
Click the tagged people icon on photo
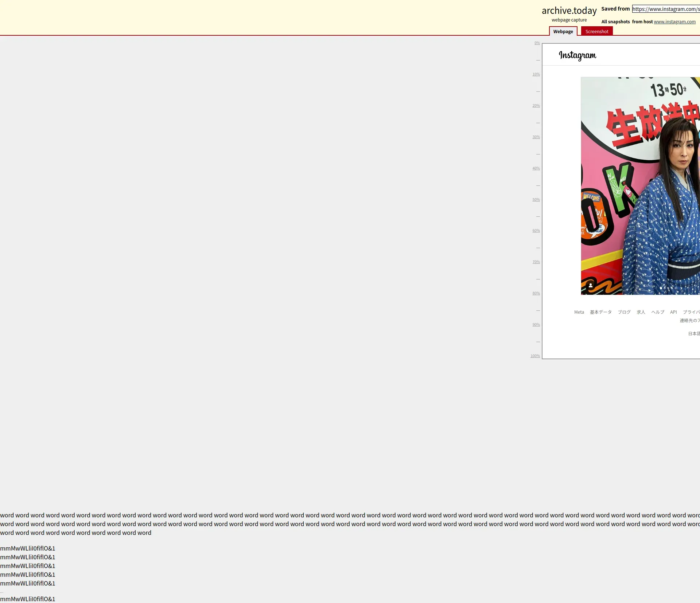coord(591,286)
